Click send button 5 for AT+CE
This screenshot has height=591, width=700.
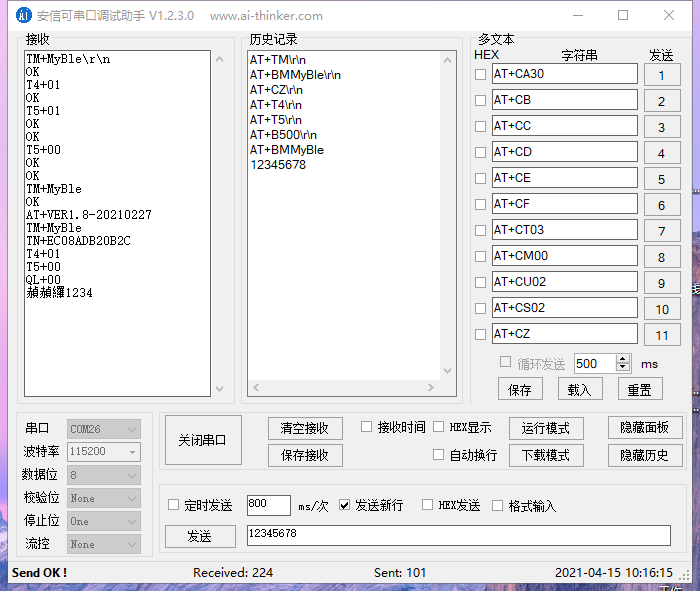pos(662,179)
